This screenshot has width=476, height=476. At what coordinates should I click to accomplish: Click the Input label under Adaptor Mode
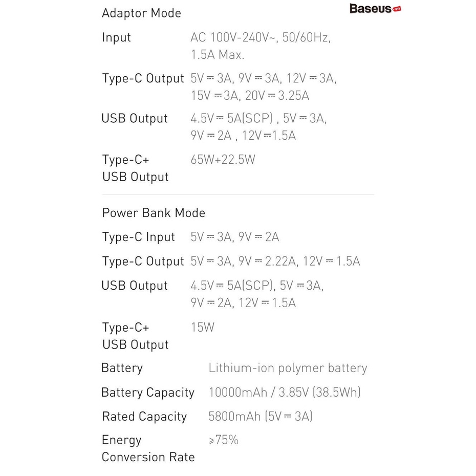(x=117, y=37)
